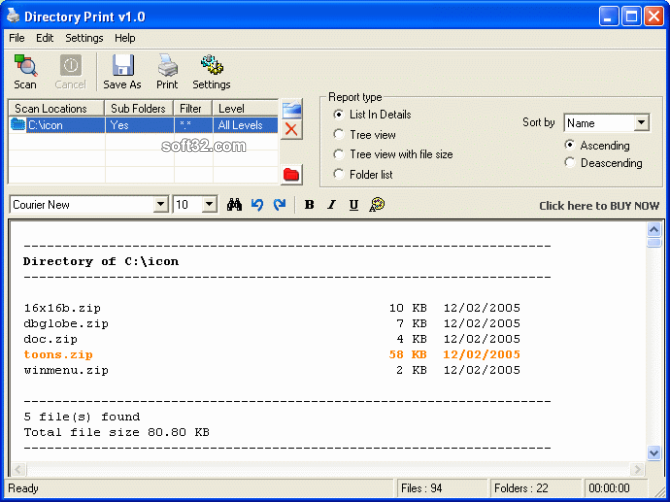670x502 pixels.
Task: Click the Level column header
Action: (245, 109)
